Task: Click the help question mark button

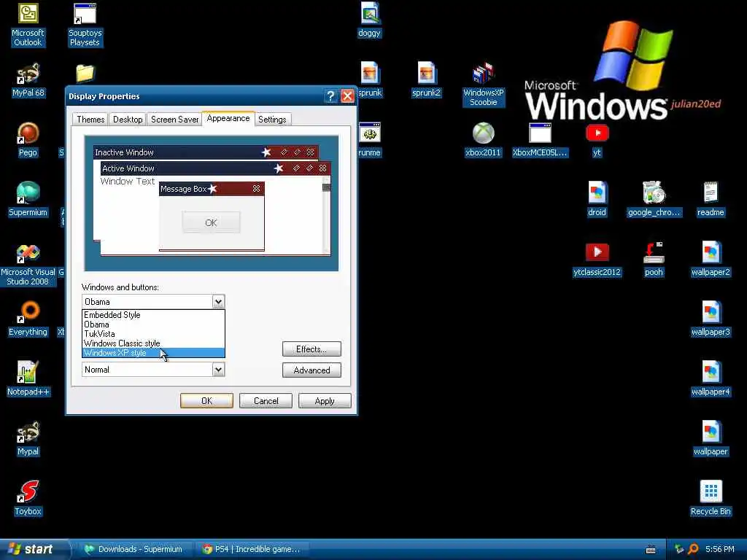Action: click(x=330, y=96)
